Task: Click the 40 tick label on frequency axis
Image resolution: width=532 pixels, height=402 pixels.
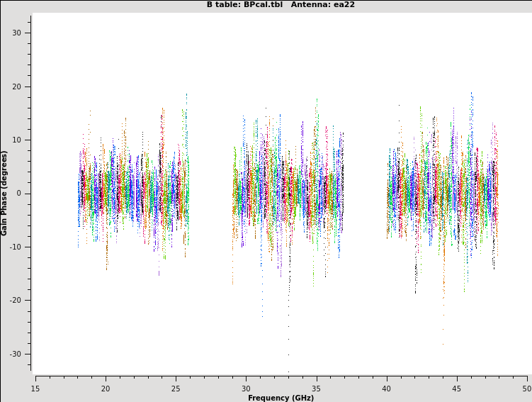Action: [x=386, y=388]
